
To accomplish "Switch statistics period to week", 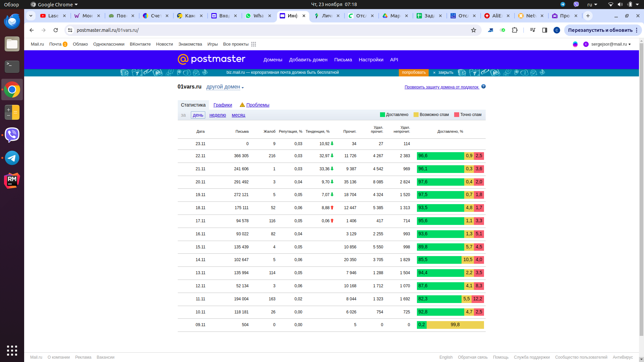I will 218,115.
